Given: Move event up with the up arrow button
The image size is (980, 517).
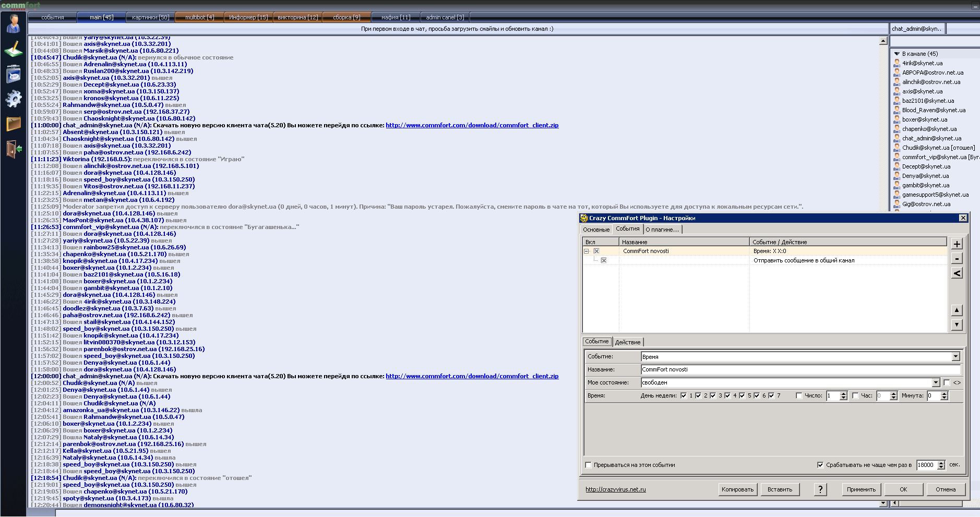Looking at the screenshot, I should [957, 310].
